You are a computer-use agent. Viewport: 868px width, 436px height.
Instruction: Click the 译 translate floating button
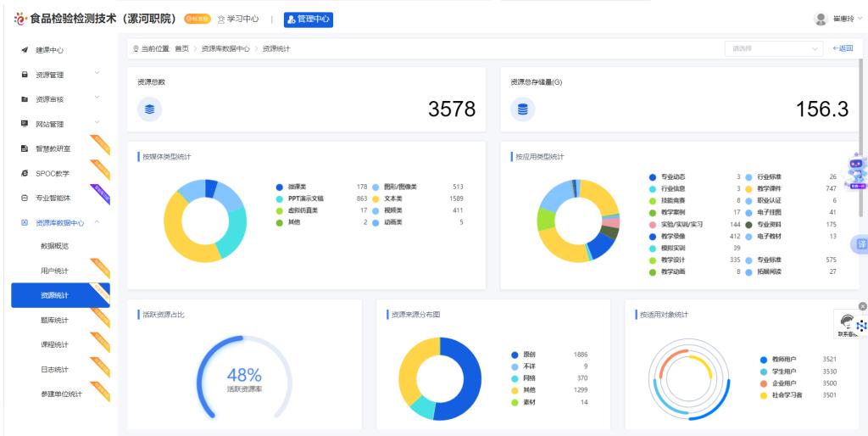click(861, 244)
